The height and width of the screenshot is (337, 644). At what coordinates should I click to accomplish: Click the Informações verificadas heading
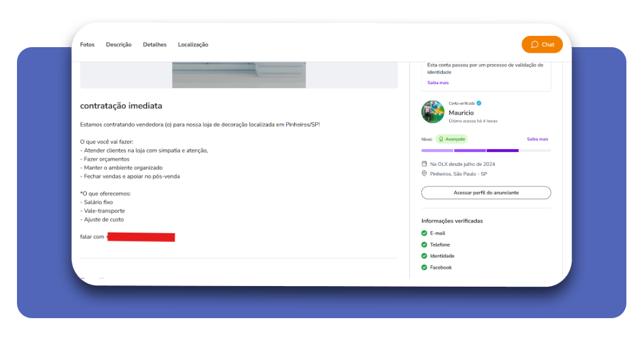452,221
